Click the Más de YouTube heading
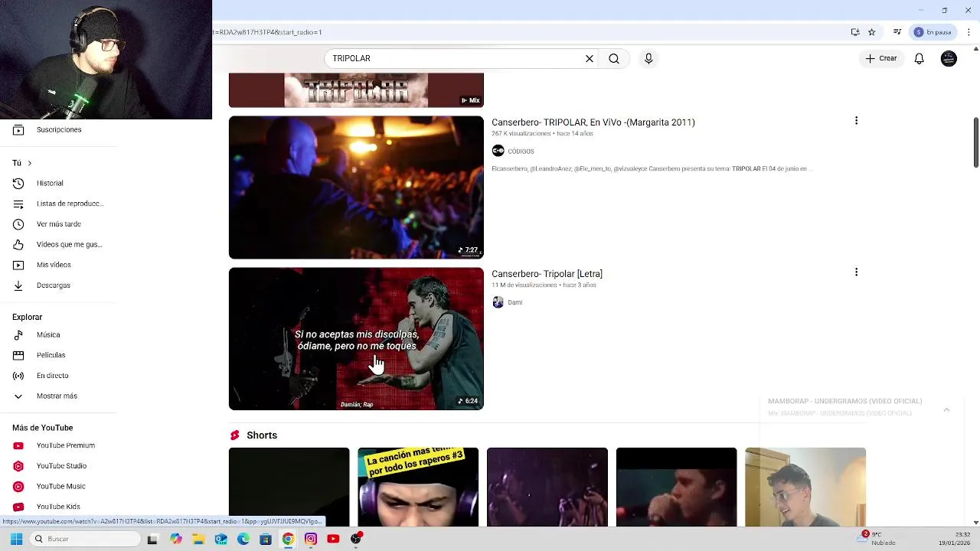 [42, 428]
